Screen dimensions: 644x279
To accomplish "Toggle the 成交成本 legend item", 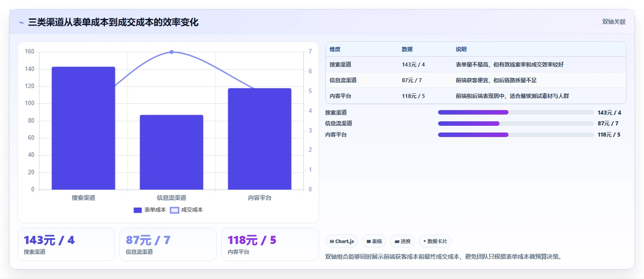I will (x=187, y=210).
